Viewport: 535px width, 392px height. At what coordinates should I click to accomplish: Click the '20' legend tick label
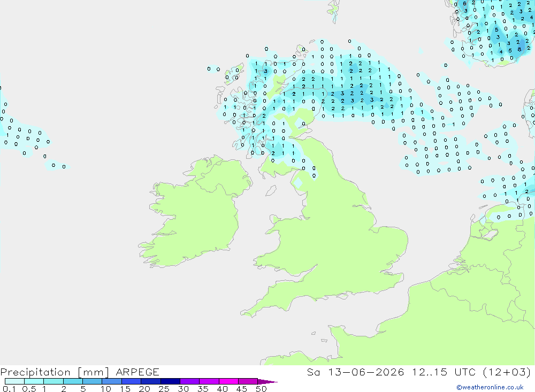[144, 389]
